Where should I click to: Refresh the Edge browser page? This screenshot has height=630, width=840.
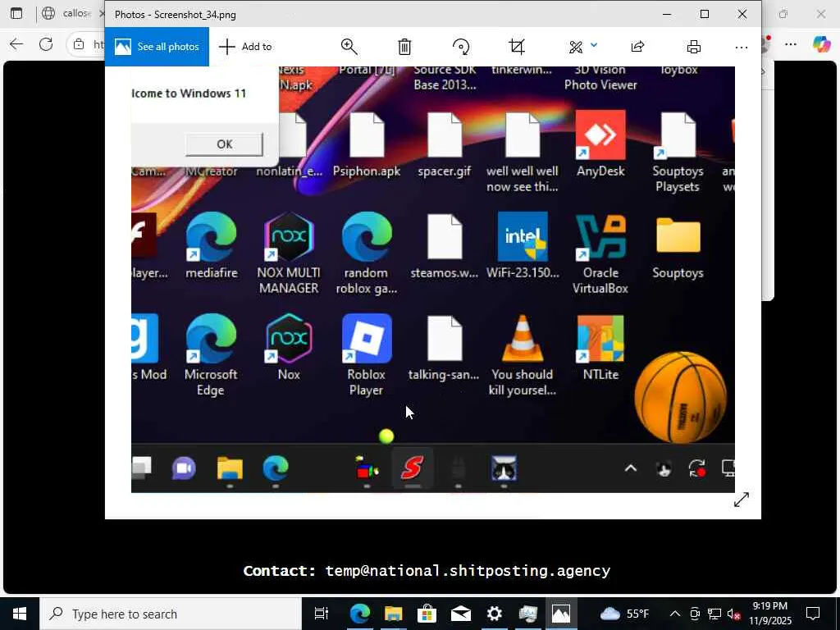tap(46, 44)
